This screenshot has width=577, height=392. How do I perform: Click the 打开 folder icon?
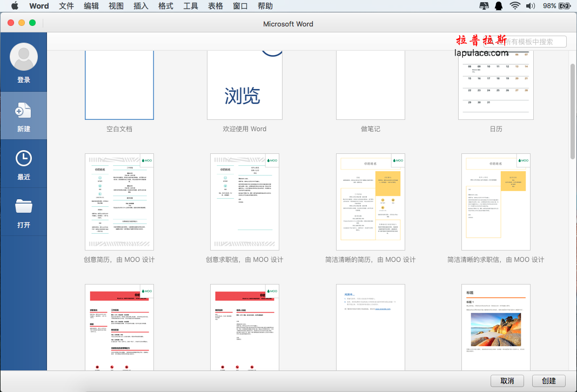(x=24, y=206)
